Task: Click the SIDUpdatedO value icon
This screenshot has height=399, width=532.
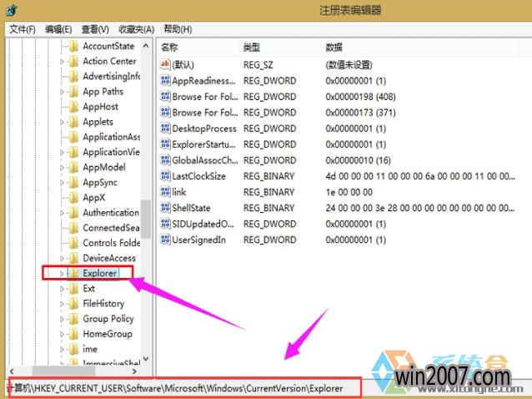Action: click(165, 224)
